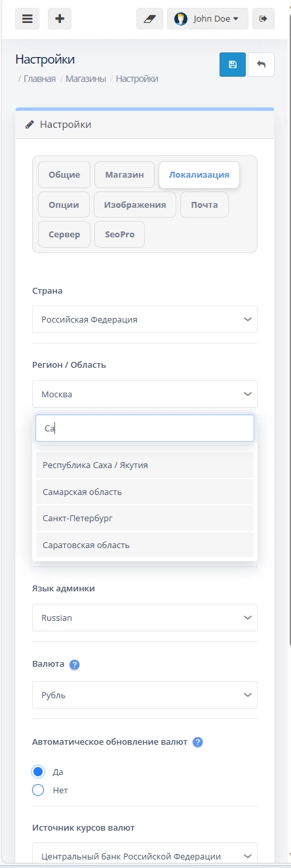Image resolution: width=291 pixels, height=868 pixels.
Task: Switch to the SeoPro tab
Action: (x=120, y=234)
